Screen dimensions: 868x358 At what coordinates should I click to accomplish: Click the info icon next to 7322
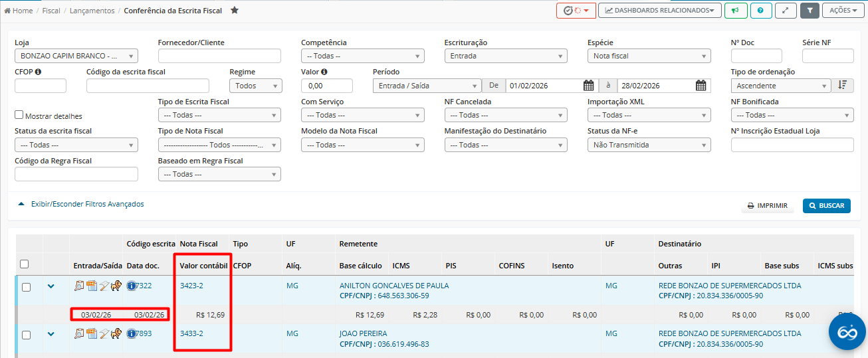[131, 286]
